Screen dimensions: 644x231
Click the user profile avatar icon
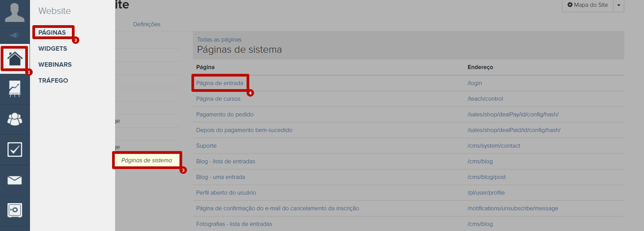(x=14, y=13)
